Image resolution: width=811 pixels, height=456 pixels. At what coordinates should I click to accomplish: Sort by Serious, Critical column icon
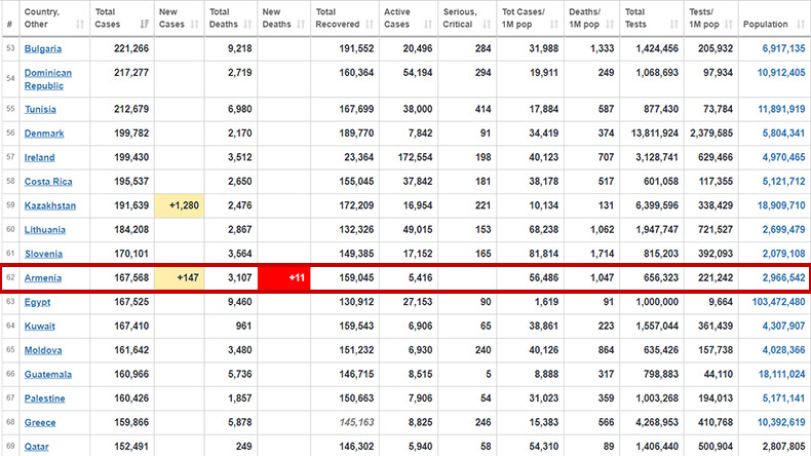point(487,24)
